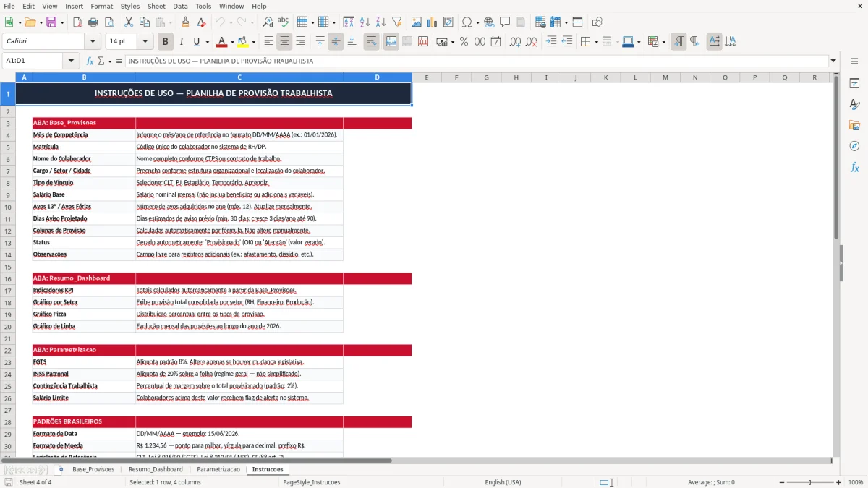This screenshot has width=868, height=488.
Task: Click the Save document icon
Action: (51, 22)
